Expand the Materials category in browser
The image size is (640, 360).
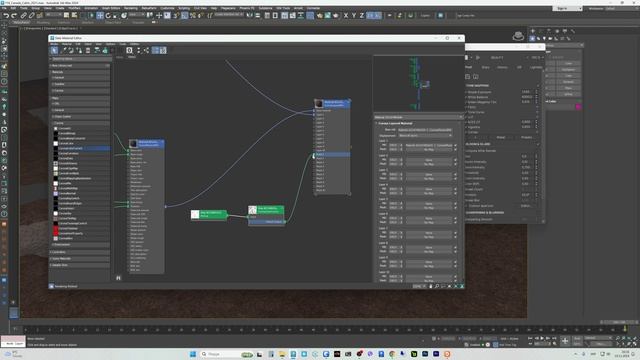tap(80, 72)
